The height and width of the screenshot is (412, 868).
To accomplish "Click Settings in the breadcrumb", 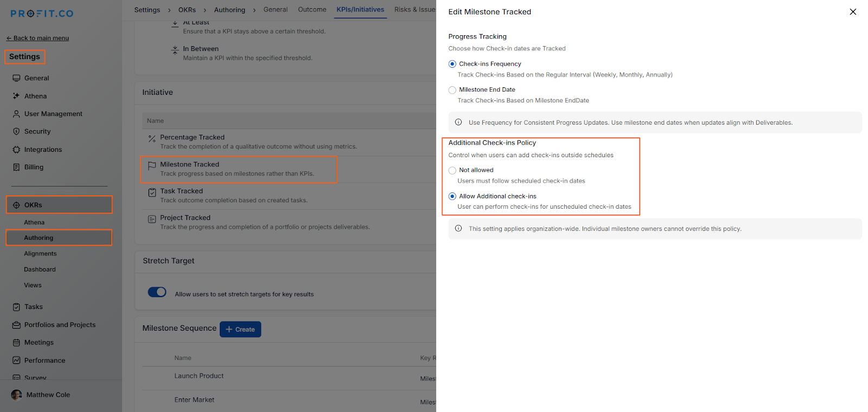I will tap(147, 10).
